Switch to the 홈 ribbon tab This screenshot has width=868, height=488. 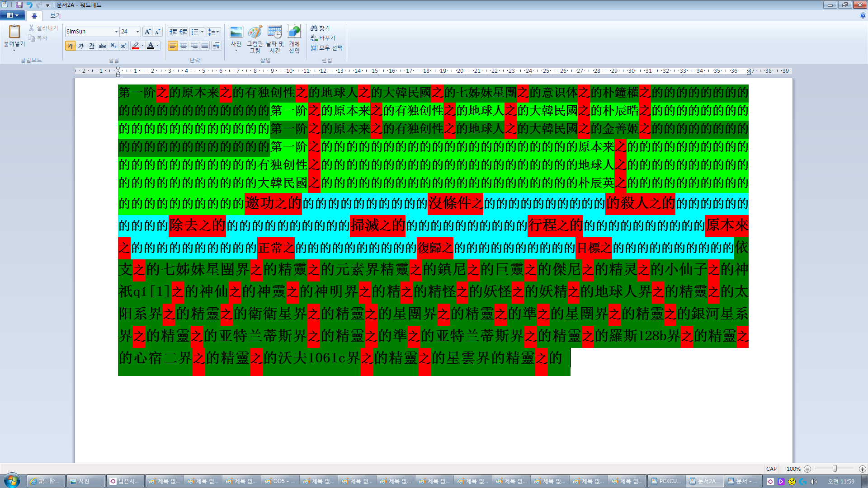[x=34, y=16]
